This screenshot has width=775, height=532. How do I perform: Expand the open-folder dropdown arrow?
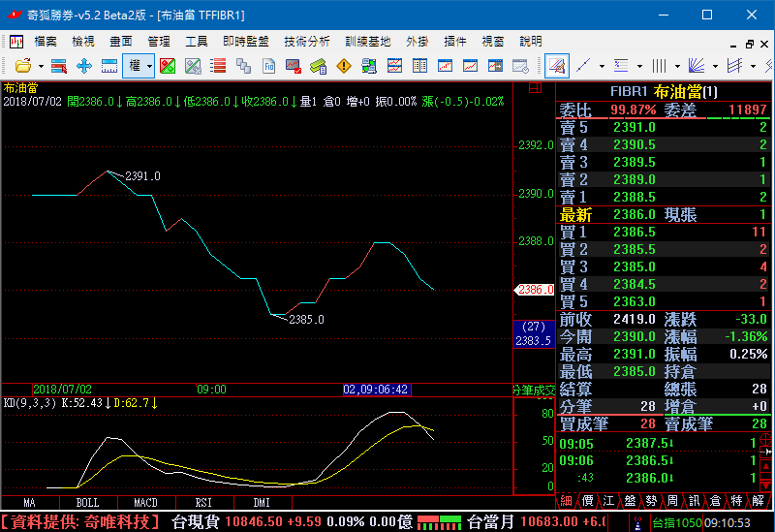[41, 66]
